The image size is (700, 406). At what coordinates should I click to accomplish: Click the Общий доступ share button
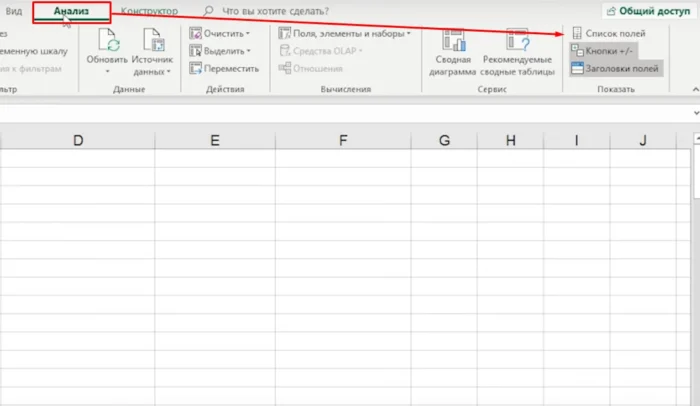click(x=649, y=9)
